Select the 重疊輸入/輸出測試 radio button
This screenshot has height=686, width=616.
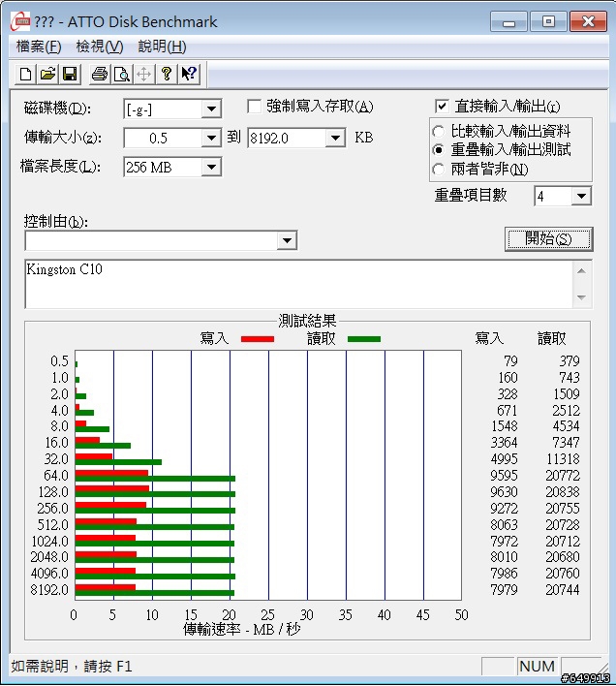click(x=439, y=150)
